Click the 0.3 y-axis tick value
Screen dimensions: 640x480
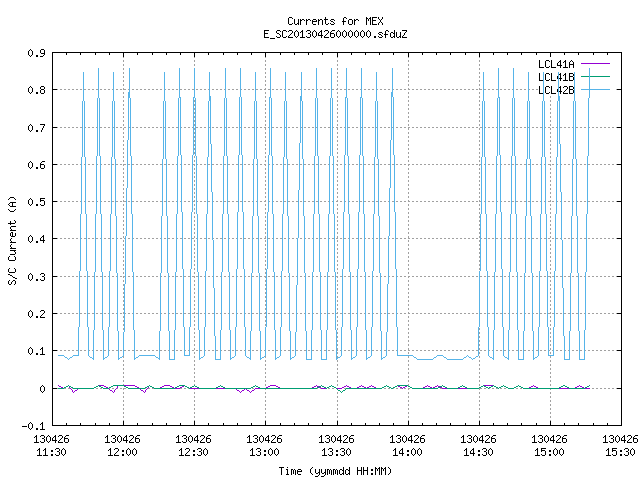pos(36,277)
